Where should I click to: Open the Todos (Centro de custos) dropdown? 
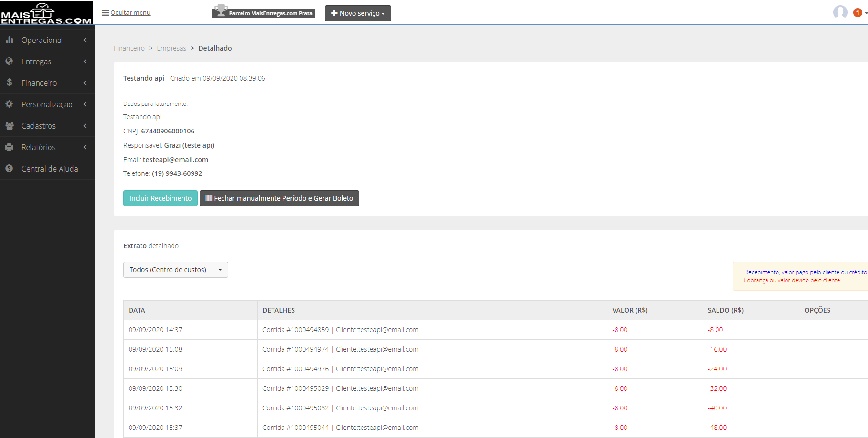[176, 270]
